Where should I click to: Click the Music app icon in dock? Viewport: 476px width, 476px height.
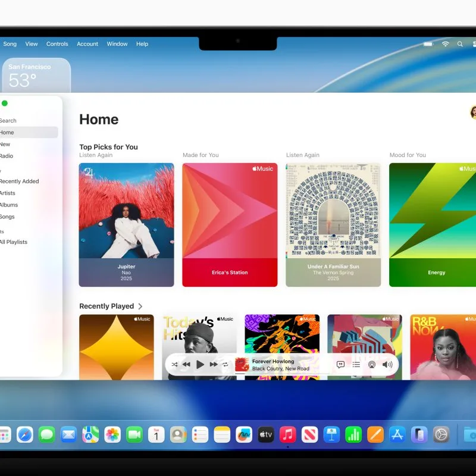pyautogui.click(x=288, y=435)
